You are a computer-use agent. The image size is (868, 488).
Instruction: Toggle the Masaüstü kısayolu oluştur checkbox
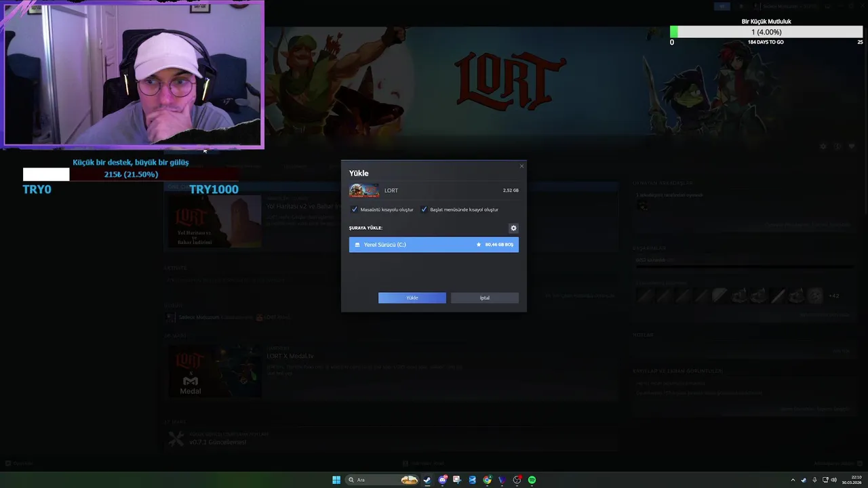click(355, 209)
